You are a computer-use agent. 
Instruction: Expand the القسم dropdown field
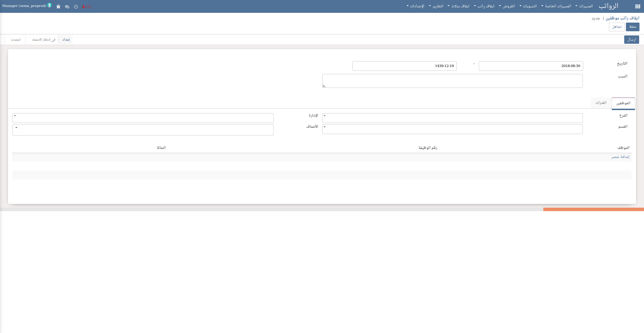coord(452,129)
